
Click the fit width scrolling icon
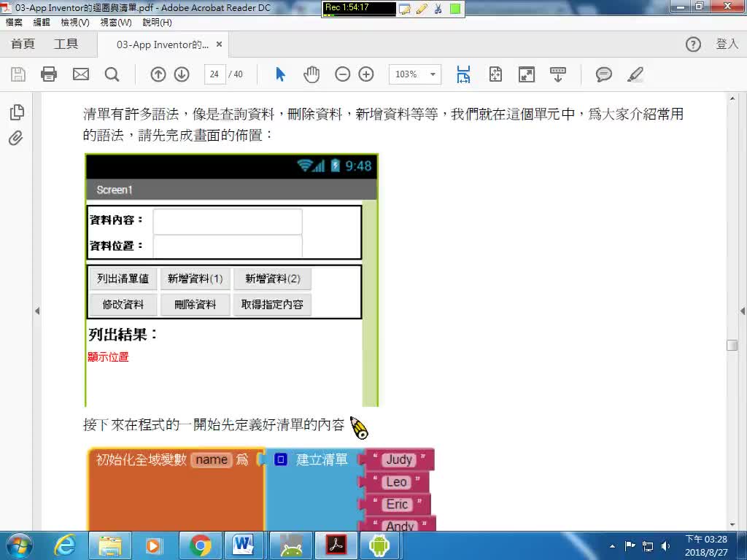pyautogui.click(x=463, y=74)
